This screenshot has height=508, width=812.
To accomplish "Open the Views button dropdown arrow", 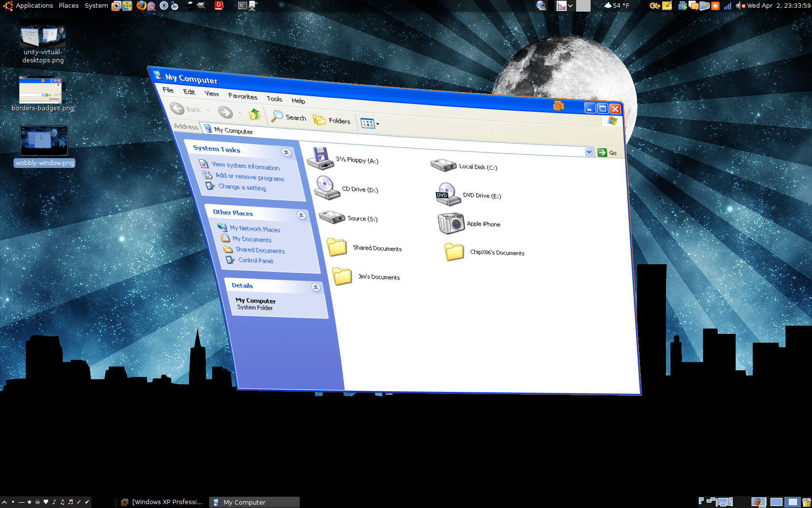I will click(x=377, y=124).
